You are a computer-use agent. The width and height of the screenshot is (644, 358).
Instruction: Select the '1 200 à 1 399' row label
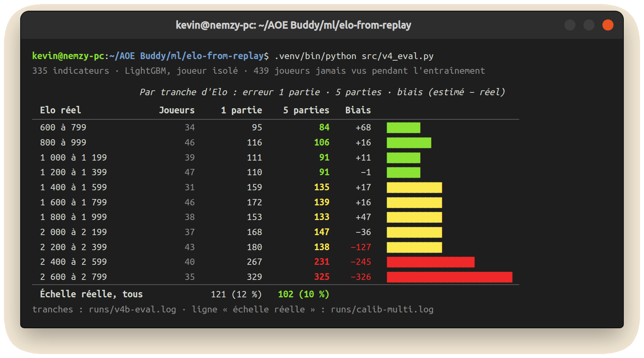point(73,172)
